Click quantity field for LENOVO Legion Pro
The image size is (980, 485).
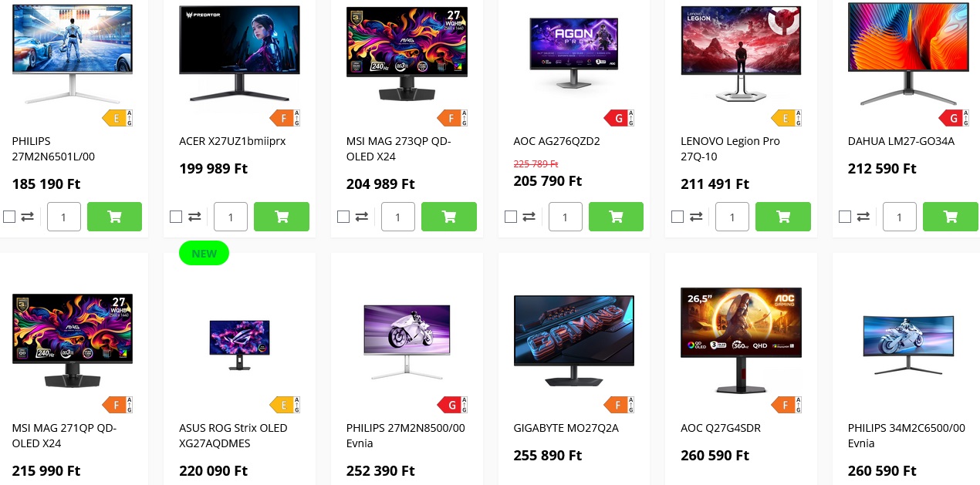pos(732,217)
